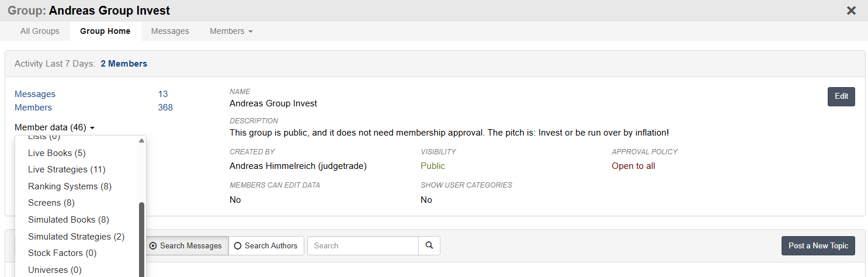Select Simulated Books (8) entry

click(68, 220)
